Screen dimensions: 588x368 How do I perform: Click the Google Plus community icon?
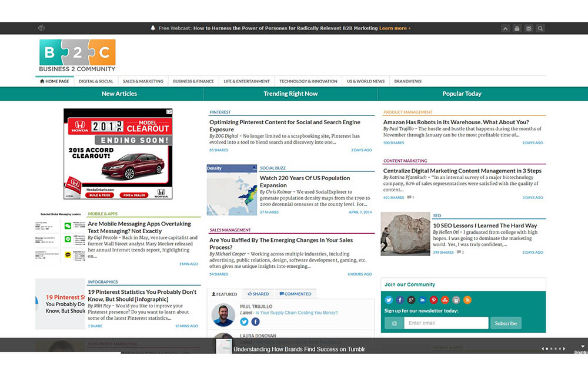pyautogui.click(x=411, y=300)
